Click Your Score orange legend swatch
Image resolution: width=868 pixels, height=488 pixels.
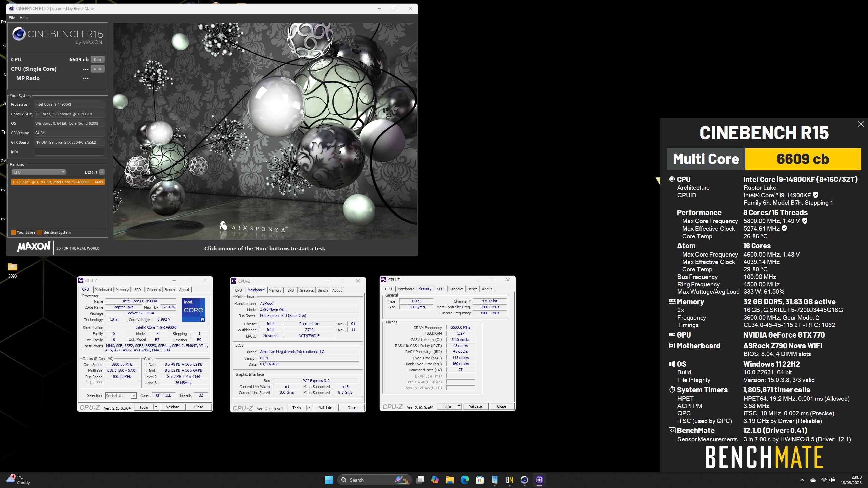(x=13, y=232)
